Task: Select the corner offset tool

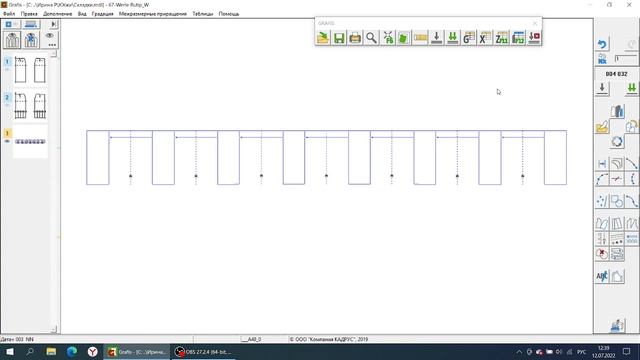Action: [x=617, y=164]
